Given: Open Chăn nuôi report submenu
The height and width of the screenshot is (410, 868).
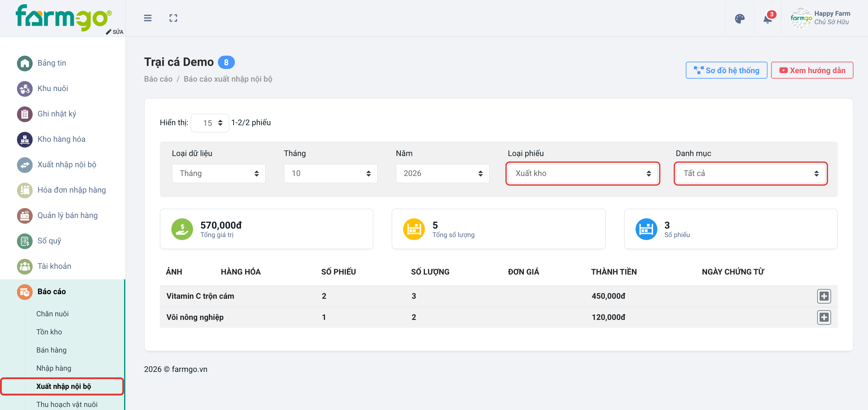Looking at the screenshot, I should (52, 314).
